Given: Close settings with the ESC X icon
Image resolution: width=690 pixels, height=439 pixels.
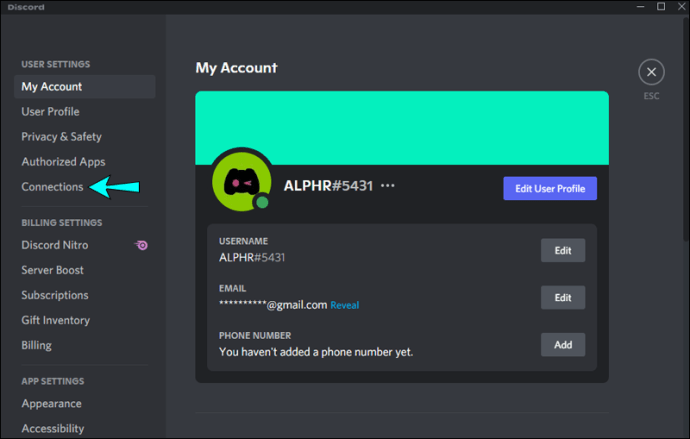Looking at the screenshot, I should click(651, 72).
